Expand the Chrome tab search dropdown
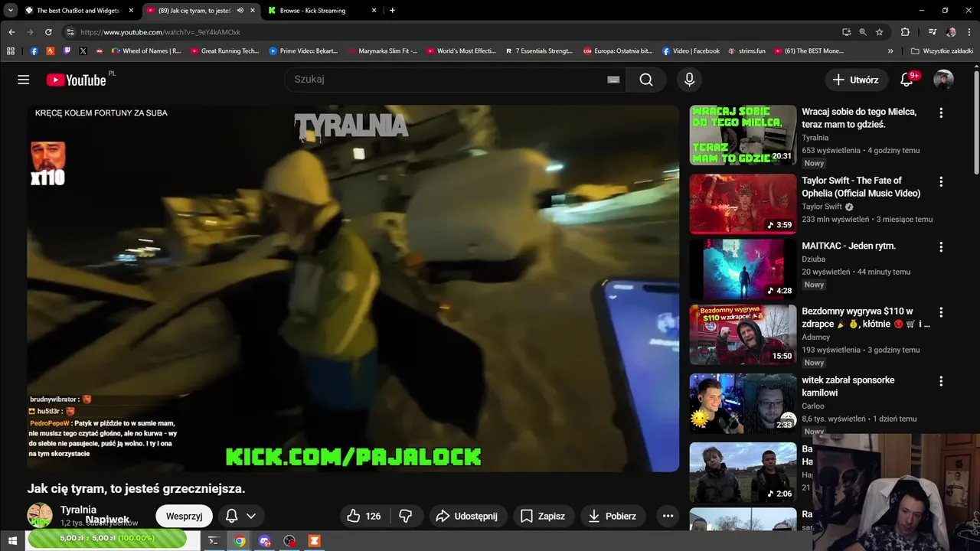 click(11, 11)
